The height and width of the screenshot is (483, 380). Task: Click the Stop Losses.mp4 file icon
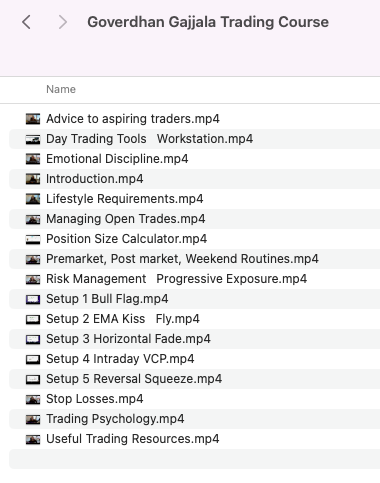pos(33,399)
